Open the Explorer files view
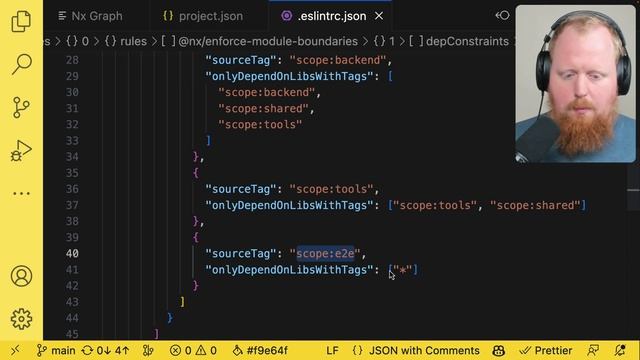 21,21
